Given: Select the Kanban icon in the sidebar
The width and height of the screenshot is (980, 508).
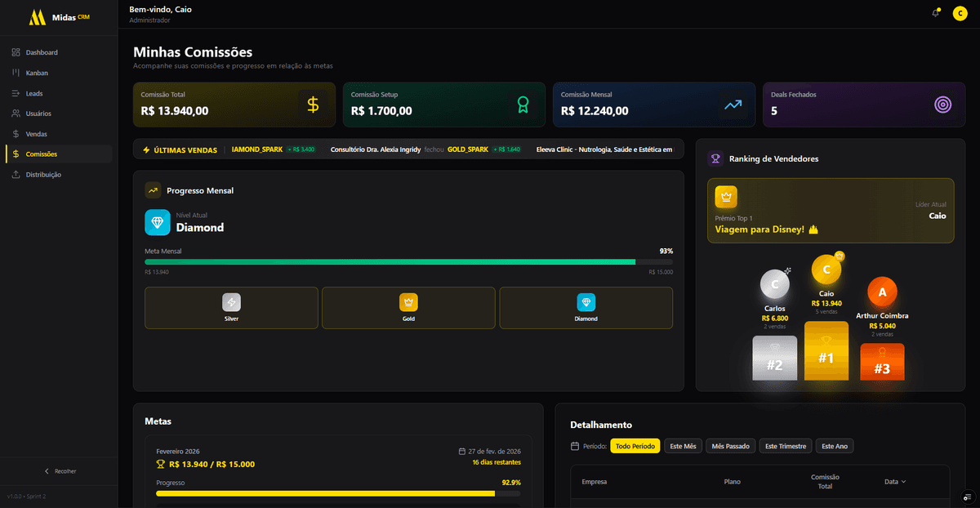Looking at the screenshot, I should tap(14, 73).
